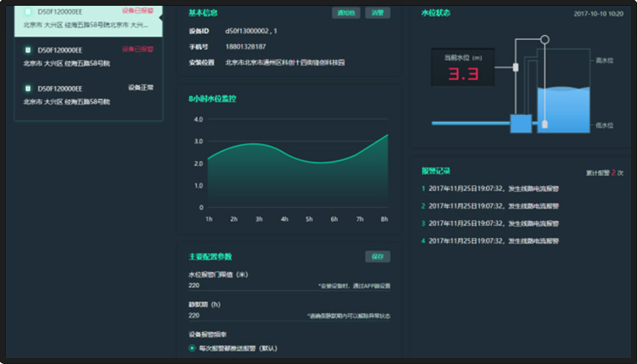The image size is (637, 364).
Task: Select second device showing 设备已报警
Action: [89, 56]
